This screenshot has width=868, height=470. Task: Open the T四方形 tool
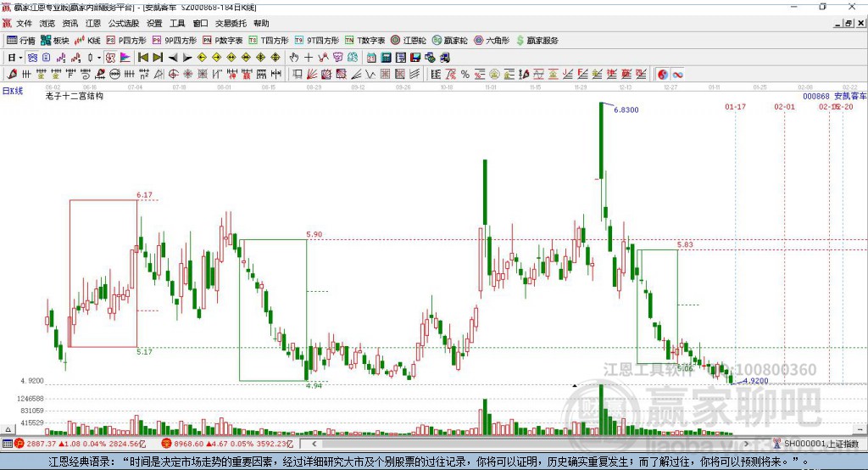(269, 41)
